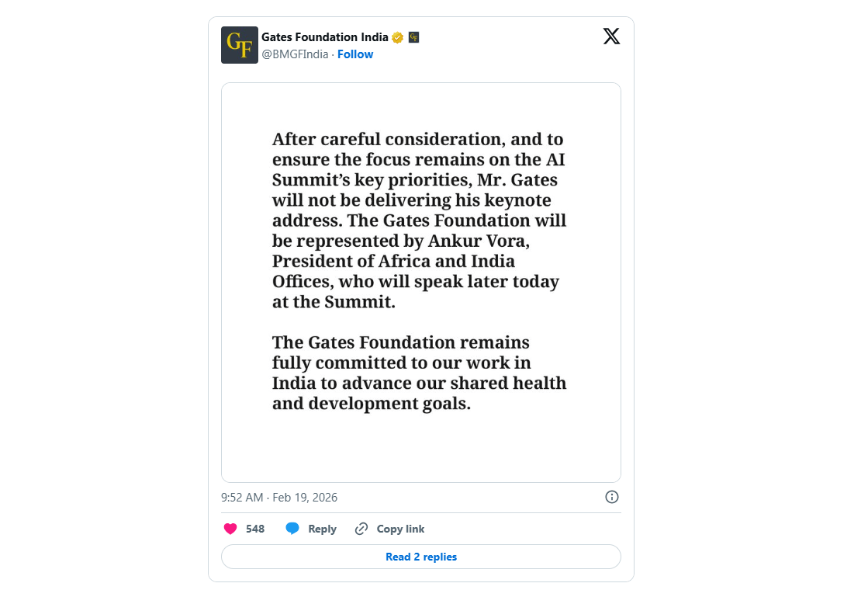Click the chain link icon
868x597 pixels.
pos(361,529)
